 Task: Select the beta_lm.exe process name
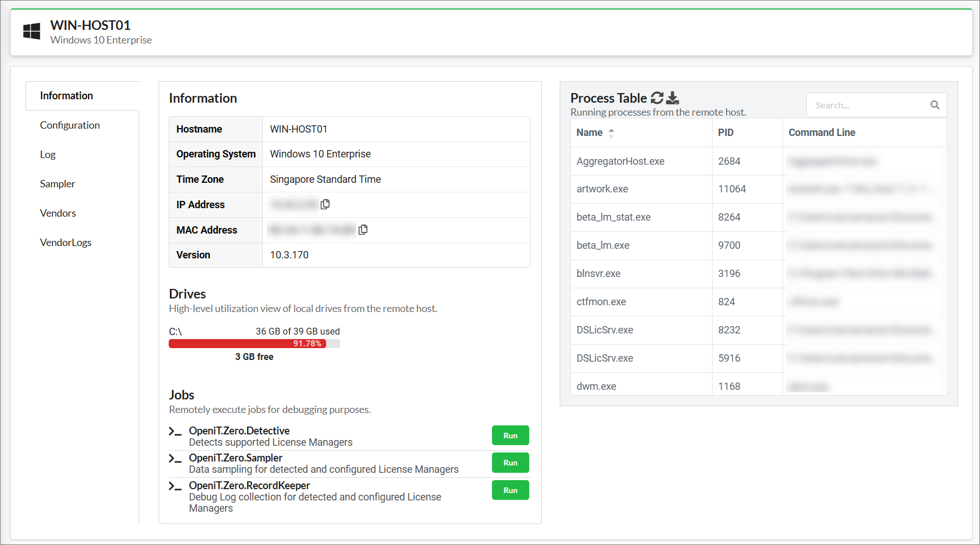(x=603, y=245)
